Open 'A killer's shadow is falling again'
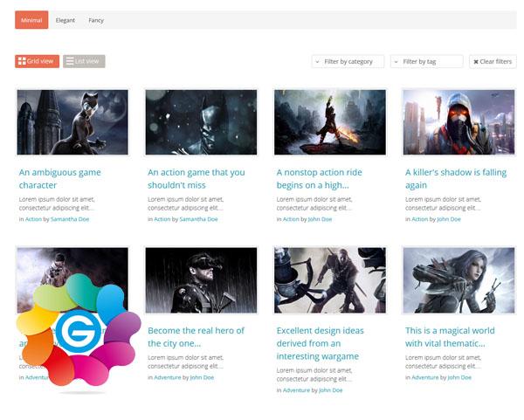 [456, 179]
